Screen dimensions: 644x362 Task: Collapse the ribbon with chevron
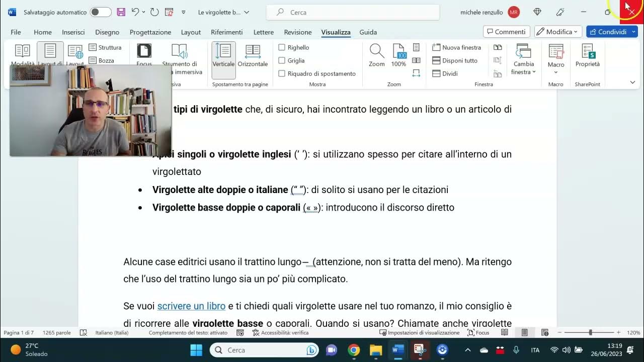coord(632,82)
